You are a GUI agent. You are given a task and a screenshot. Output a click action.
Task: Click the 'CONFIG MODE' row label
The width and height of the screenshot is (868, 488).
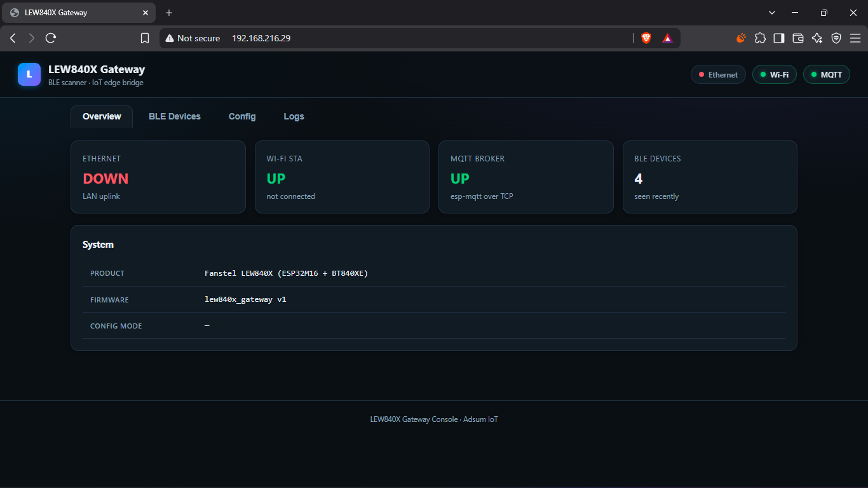pyautogui.click(x=116, y=326)
